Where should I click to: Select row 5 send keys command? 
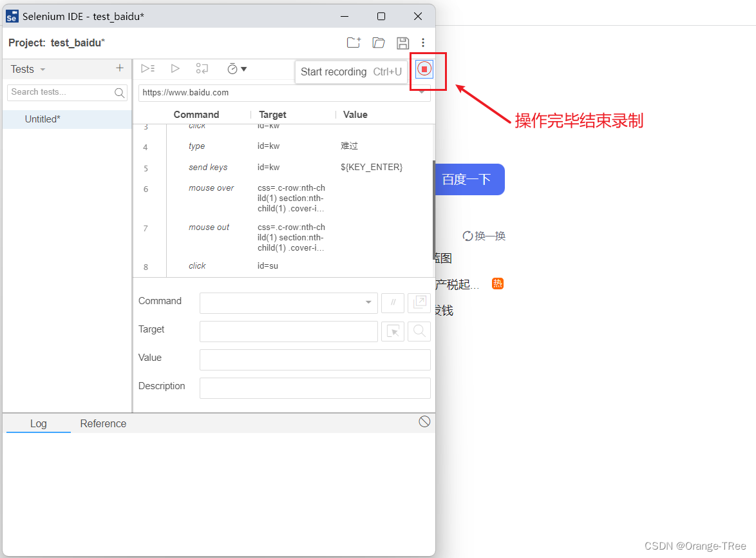(x=283, y=168)
